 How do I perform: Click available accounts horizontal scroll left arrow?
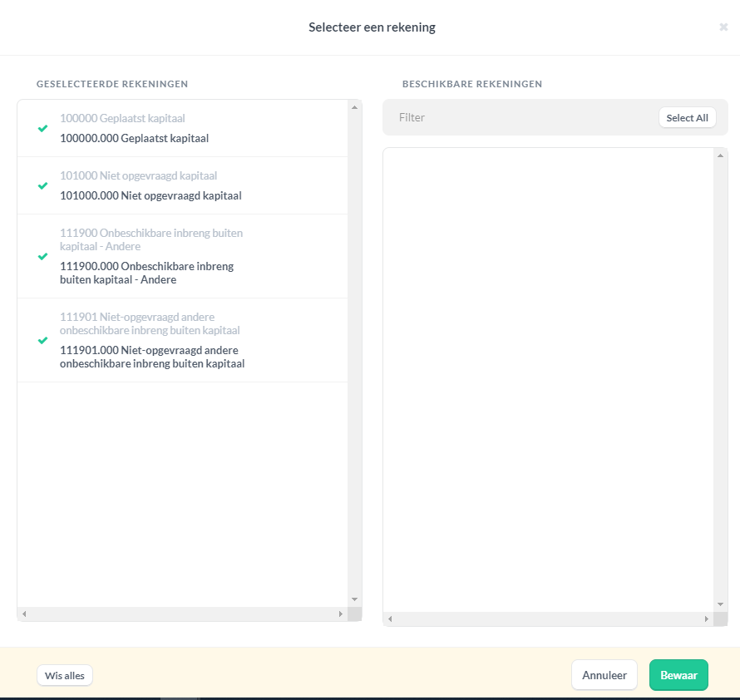coord(390,619)
